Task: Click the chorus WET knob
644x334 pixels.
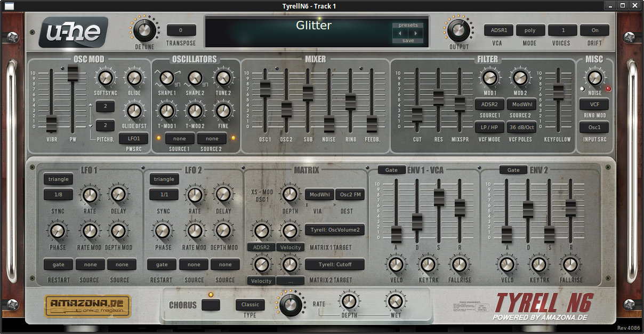Action: (395, 301)
